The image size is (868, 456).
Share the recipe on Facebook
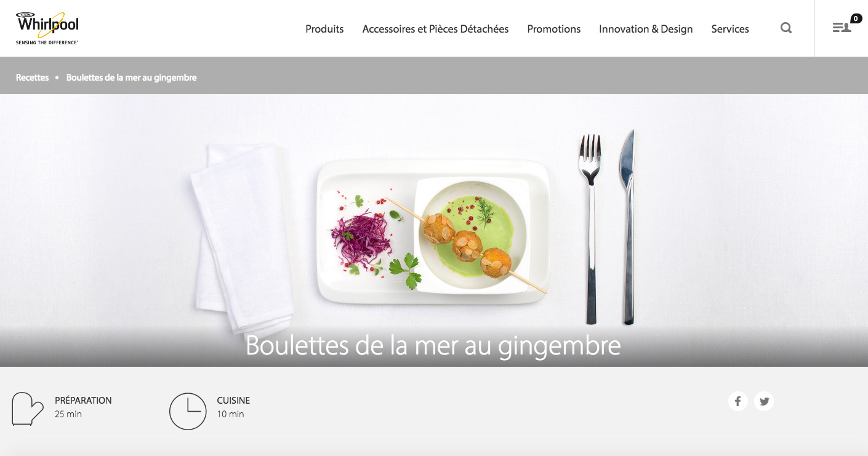pyautogui.click(x=737, y=401)
